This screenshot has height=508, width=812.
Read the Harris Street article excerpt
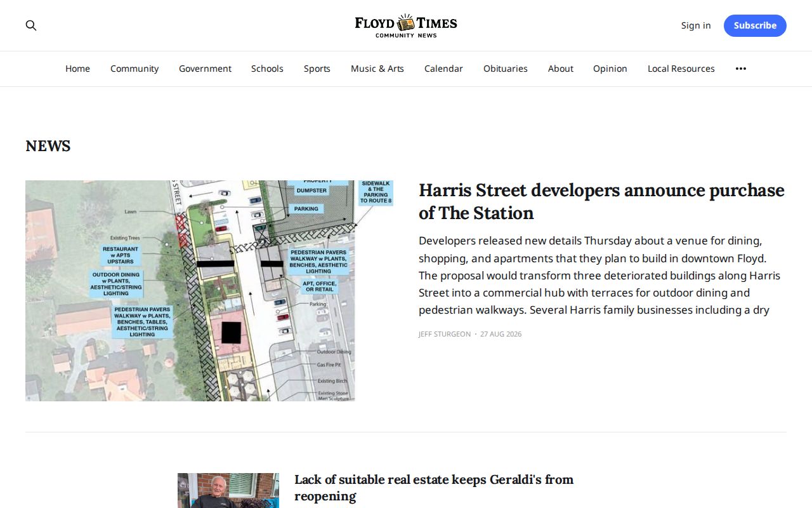click(x=600, y=276)
